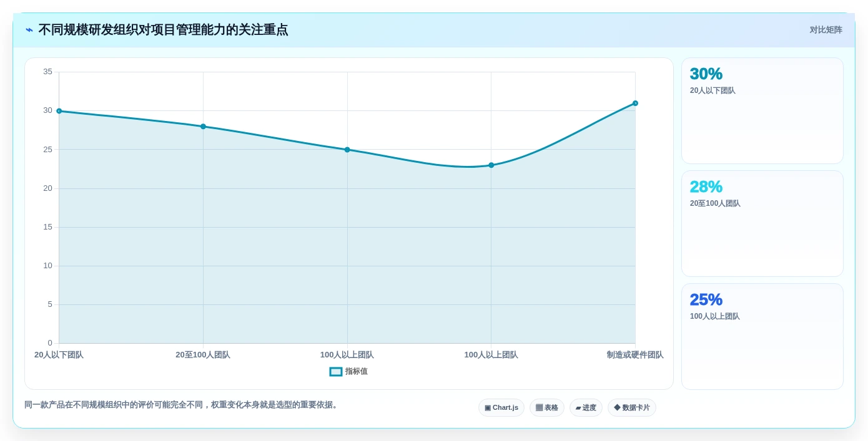Open the 25% data card

pyautogui.click(x=762, y=337)
